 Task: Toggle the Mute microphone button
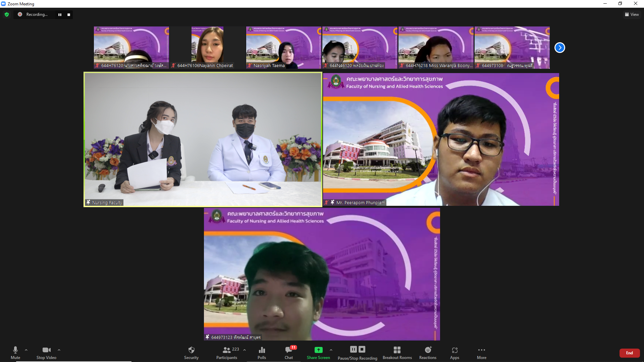[x=15, y=353]
